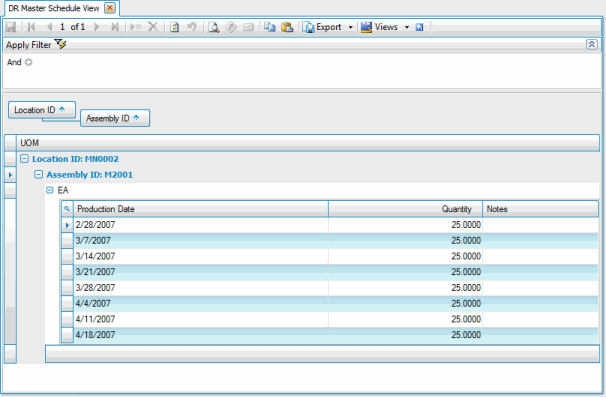
Task: Click the Notes cell for 4/11/2007
Action: coord(540,319)
